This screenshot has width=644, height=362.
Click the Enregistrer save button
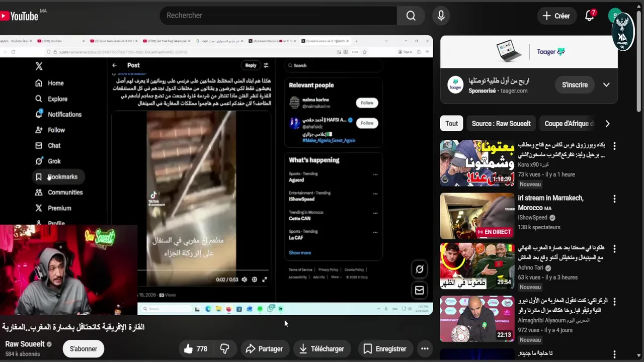point(385,348)
